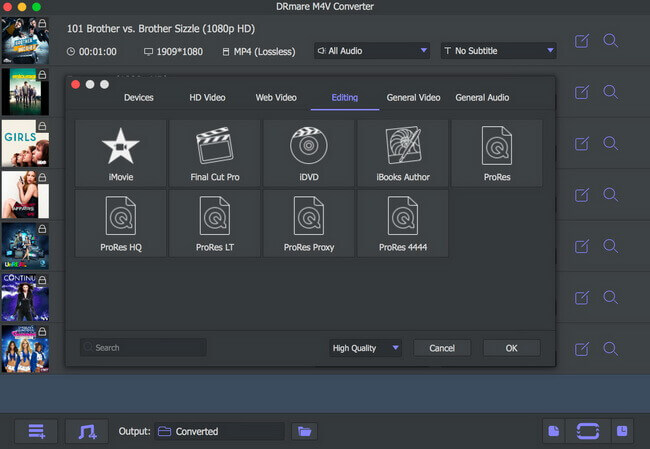Start conversion with the convert icon
This screenshot has height=449, width=650.
(588, 431)
